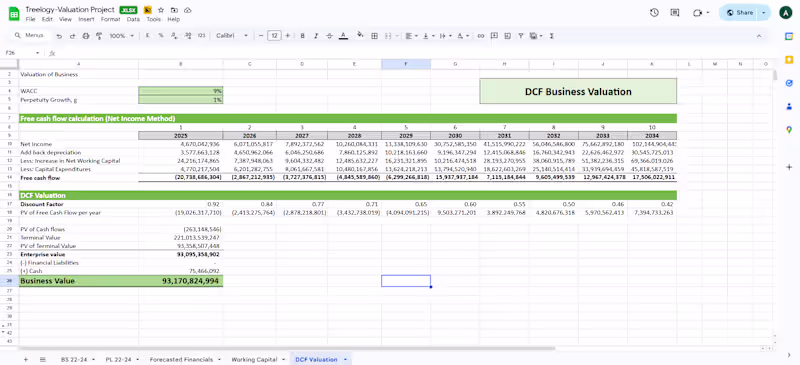Click the Redo icon
Screen dimensions: 800x365
[72, 36]
